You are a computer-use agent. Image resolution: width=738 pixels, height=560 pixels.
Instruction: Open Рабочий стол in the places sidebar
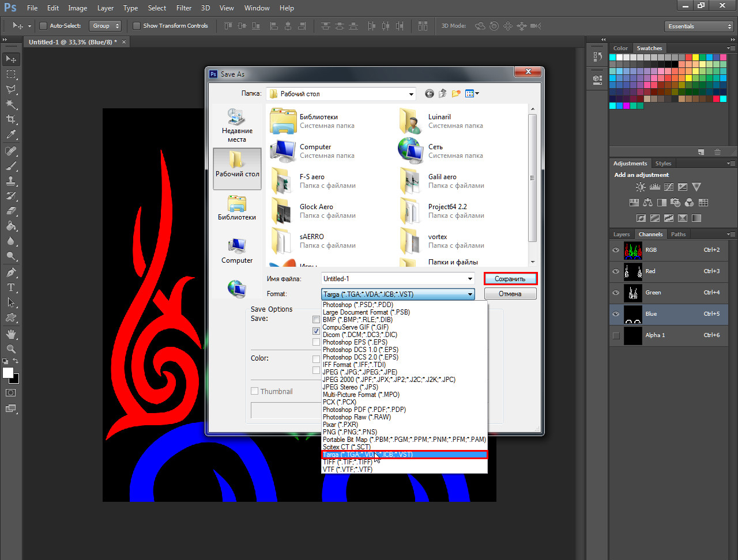[x=237, y=169]
